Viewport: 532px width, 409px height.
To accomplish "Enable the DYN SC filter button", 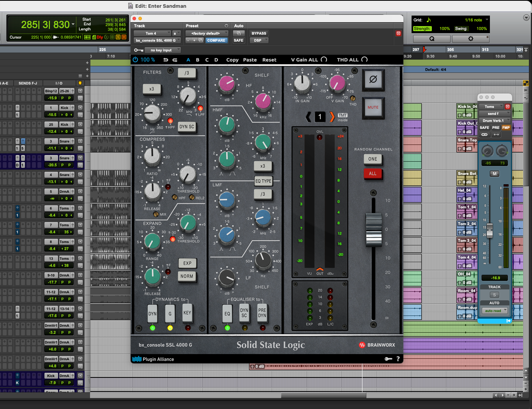I will [187, 127].
